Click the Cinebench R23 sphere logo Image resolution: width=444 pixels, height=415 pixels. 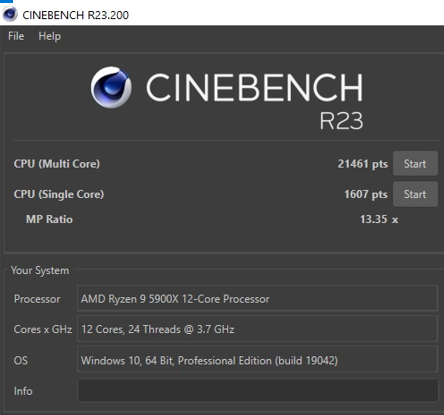(x=111, y=87)
